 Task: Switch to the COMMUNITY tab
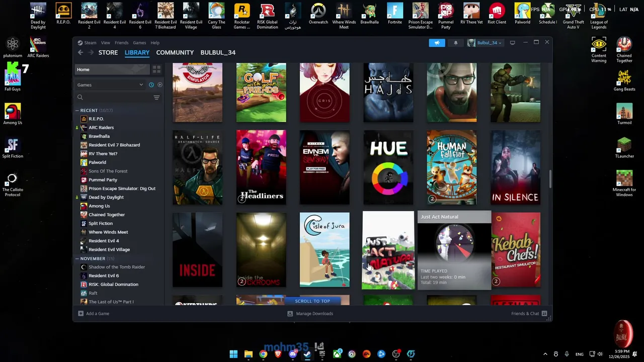[x=175, y=52]
